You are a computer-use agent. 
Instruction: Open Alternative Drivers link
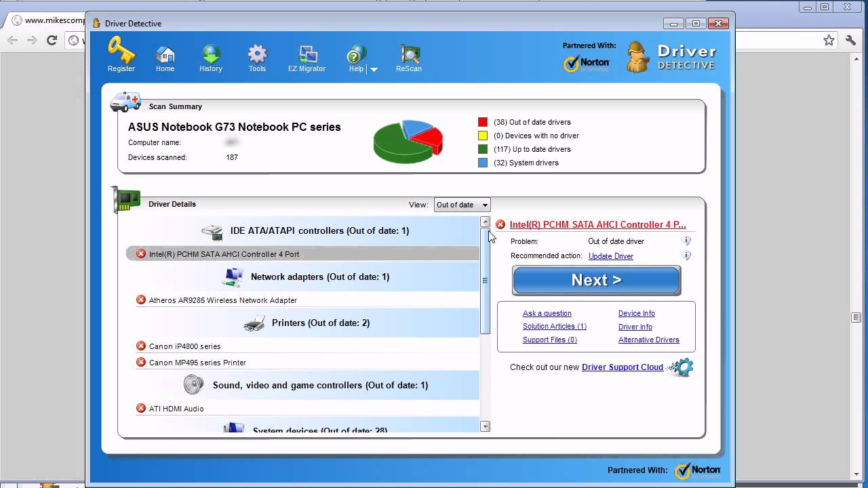(x=649, y=340)
